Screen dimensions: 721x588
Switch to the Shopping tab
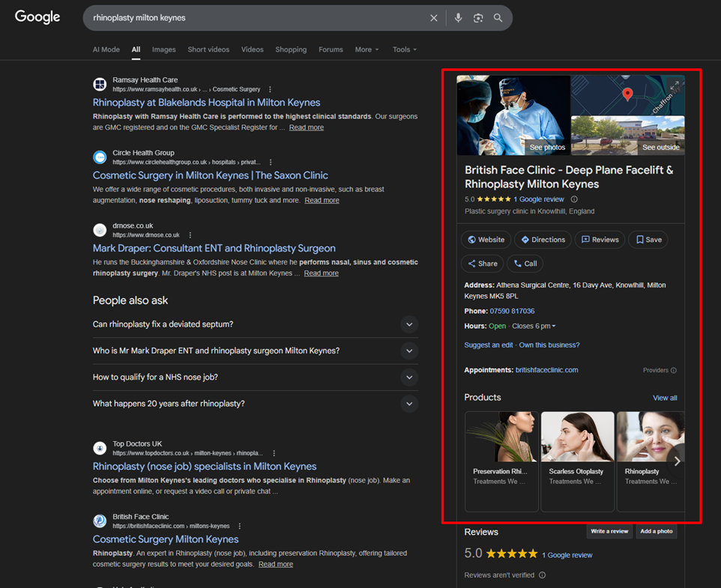[291, 49]
